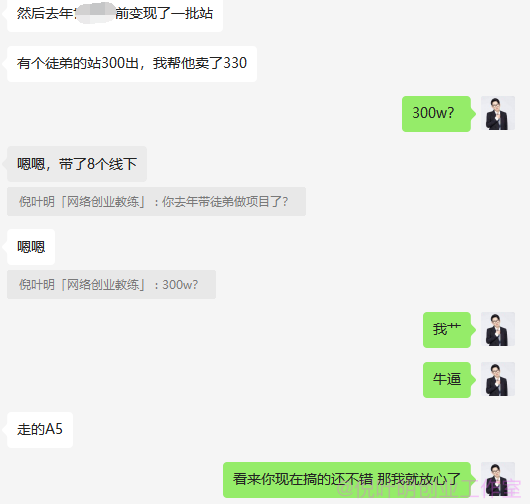The width and height of the screenshot is (530, 504).
Task: Select the green "我艹" bubble
Action: pyautogui.click(x=447, y=330)
